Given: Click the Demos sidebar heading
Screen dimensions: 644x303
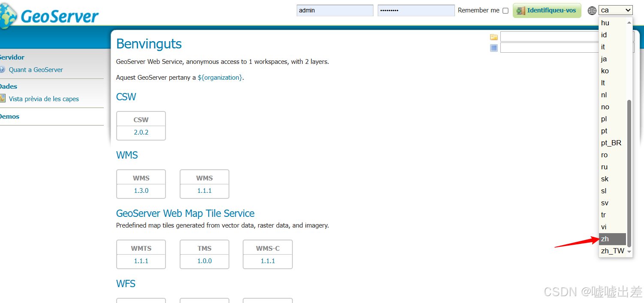Looking at the screenshot, I should (9, 117).
